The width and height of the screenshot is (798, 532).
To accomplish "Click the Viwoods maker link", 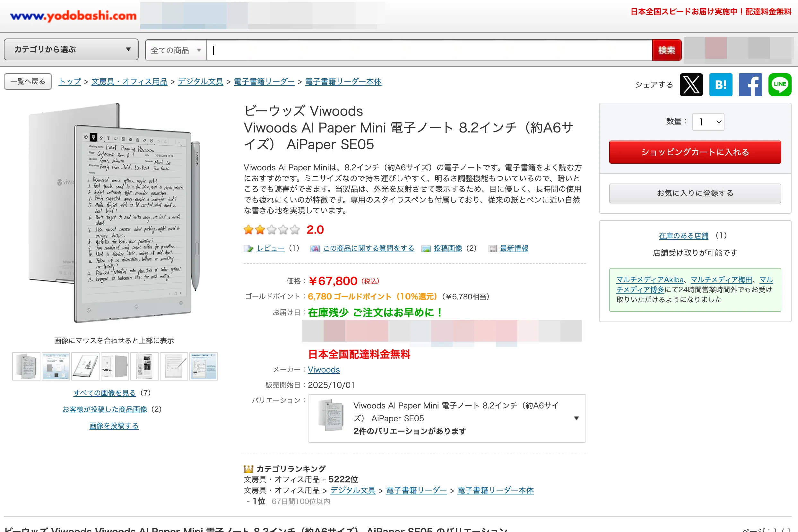I will point(324,370).
